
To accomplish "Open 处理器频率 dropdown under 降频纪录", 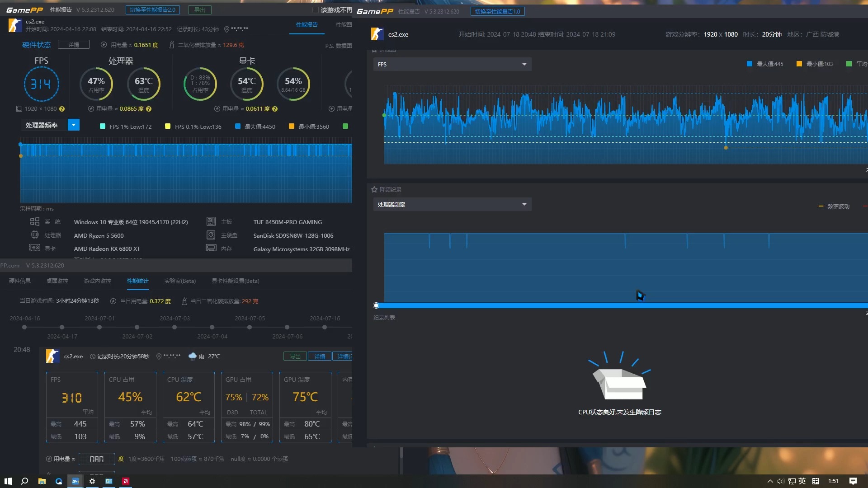I will (x=524, y=204).
